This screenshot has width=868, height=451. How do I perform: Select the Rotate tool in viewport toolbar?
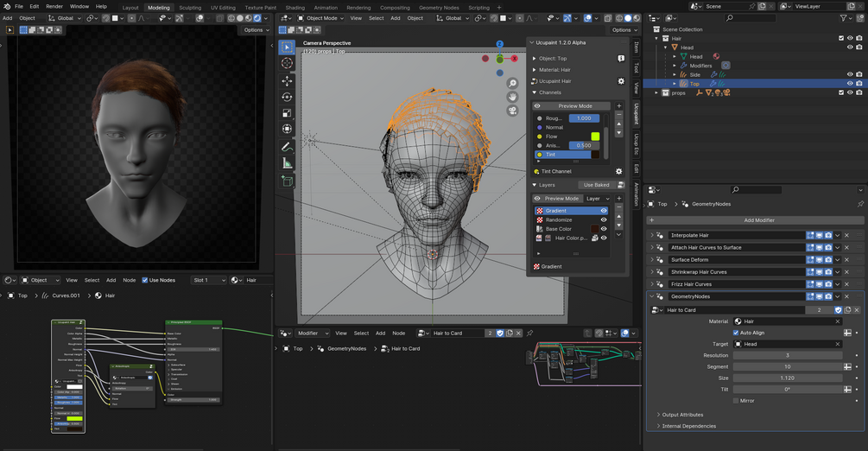pyautogui.click(x=287, y=96)
